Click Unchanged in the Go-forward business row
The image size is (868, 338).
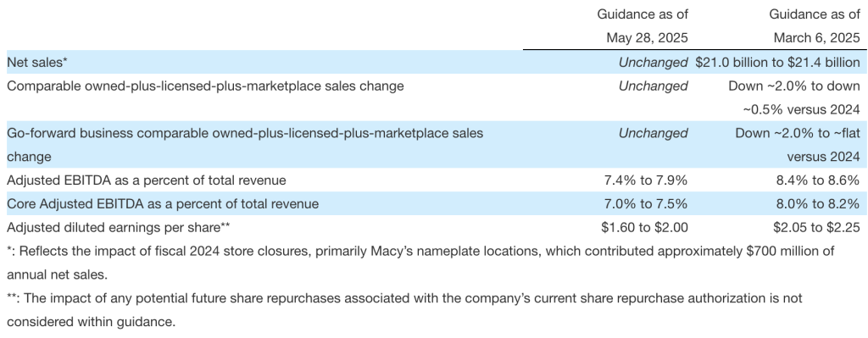tap(654, 133)
